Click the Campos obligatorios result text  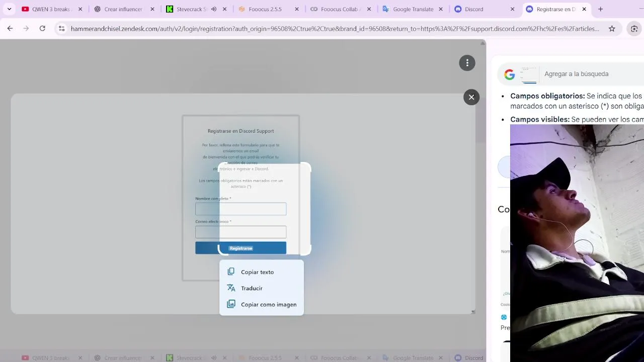click(577, 101)
